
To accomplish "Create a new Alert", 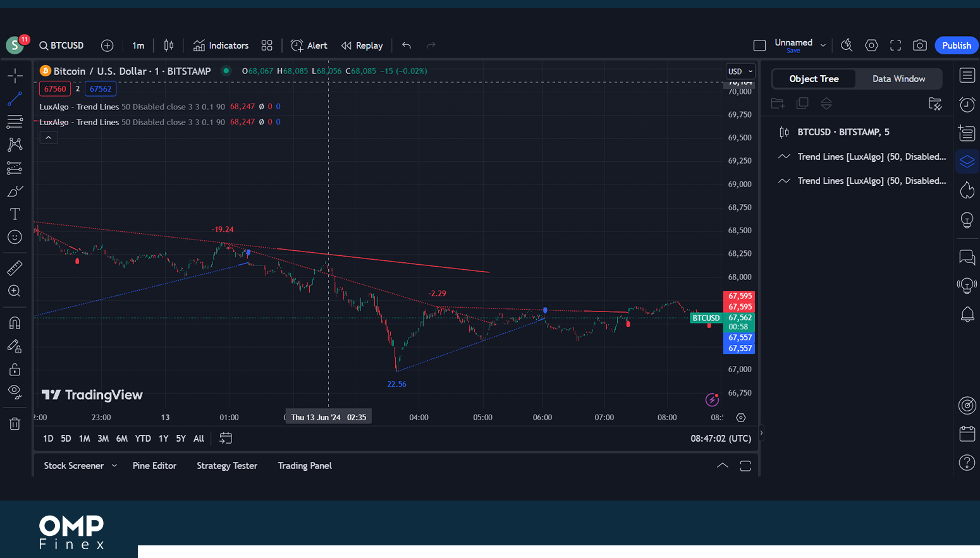I will (x=309, y=45).
